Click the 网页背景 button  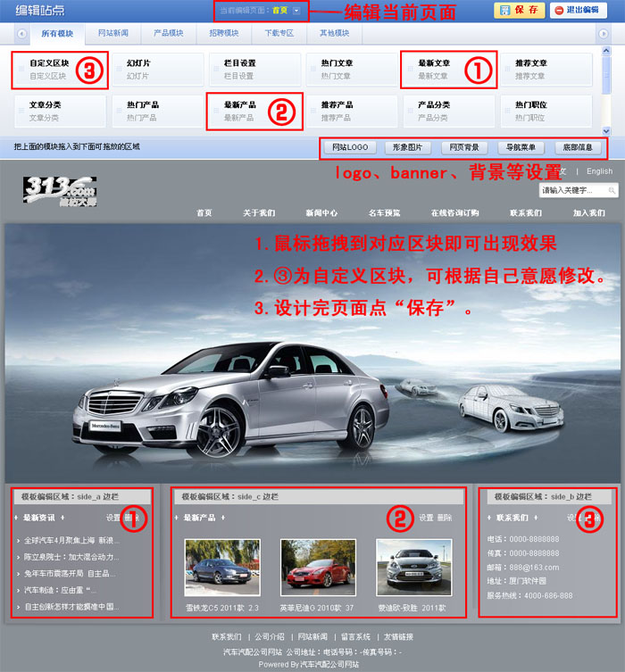(464, 147)
